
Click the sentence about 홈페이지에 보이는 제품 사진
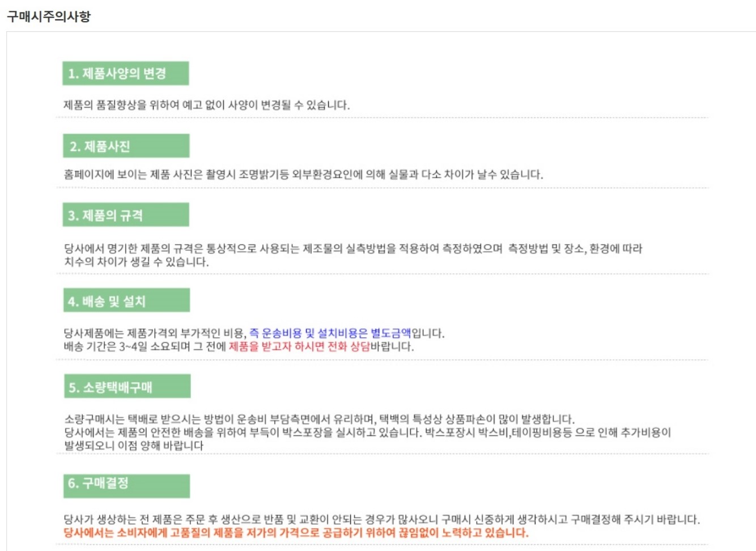pyautogui.click(x=303, y=175)
